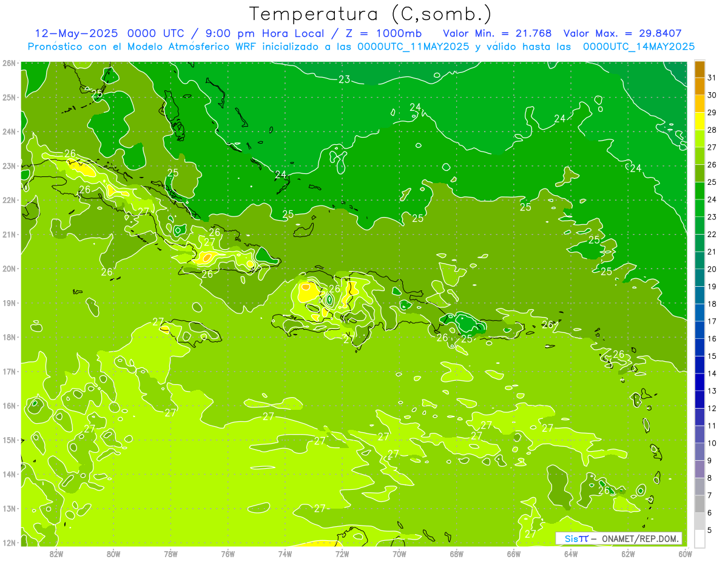Image resolution: width=728 pixels, height=562 pixels.
Task: Click the '62W' longitude axis label
Action: (628, 554)
